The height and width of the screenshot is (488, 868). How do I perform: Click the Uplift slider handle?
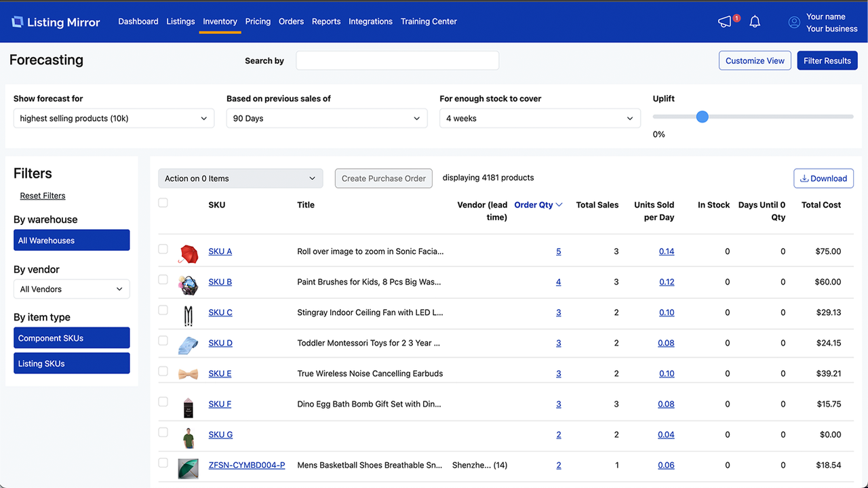click(703, 117)
